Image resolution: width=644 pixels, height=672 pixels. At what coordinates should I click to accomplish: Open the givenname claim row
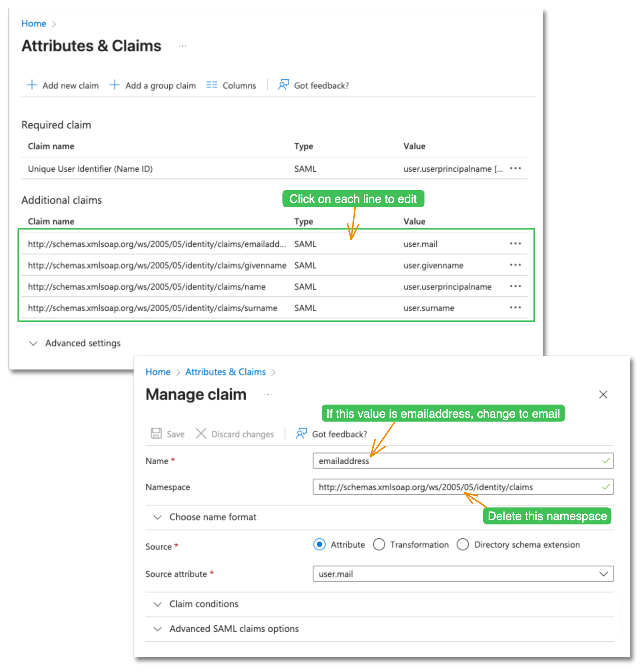coord(157,265)
